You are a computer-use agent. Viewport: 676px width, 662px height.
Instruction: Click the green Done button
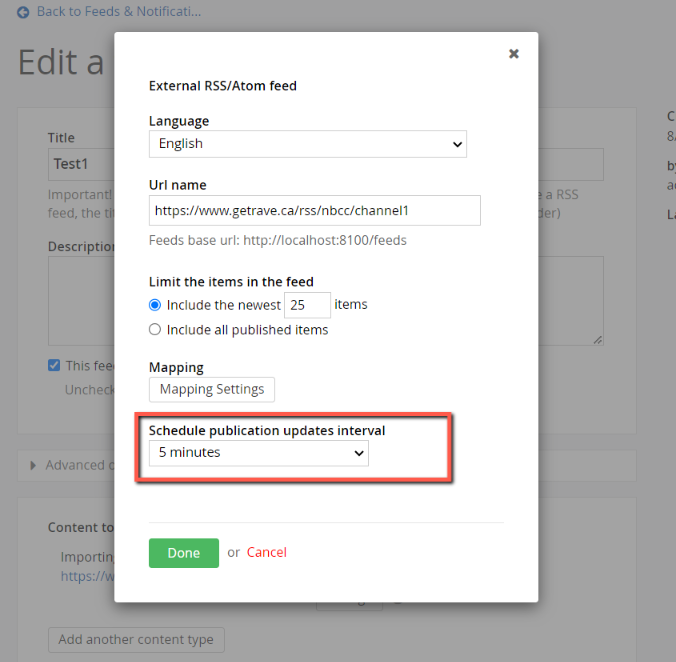tap(184, 553)
